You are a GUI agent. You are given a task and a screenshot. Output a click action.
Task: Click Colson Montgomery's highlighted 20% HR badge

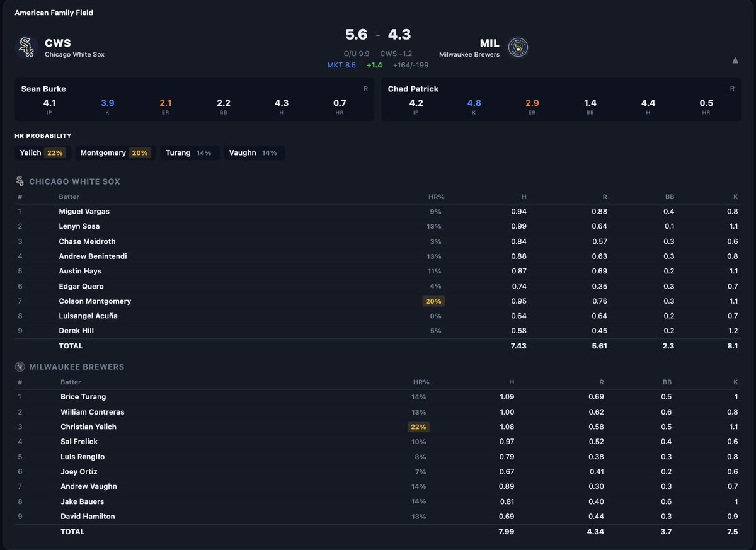pyautogui.click(x=433, y=301)
